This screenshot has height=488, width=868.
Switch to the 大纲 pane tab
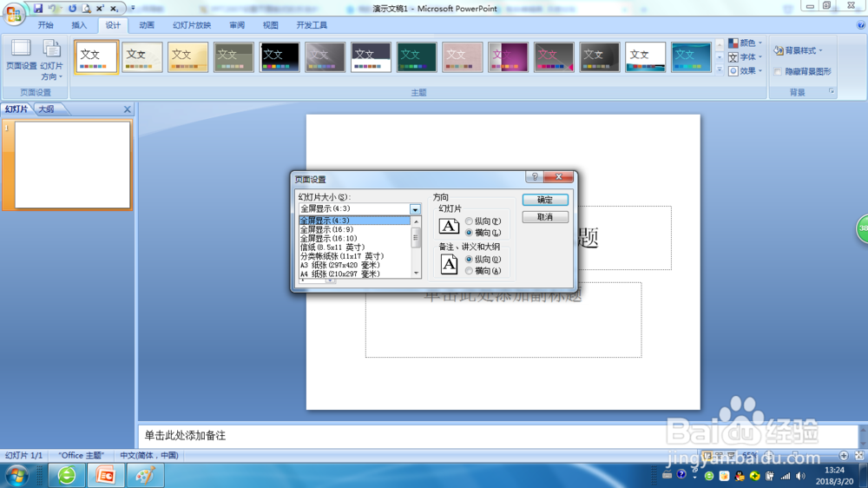point(47,109)
